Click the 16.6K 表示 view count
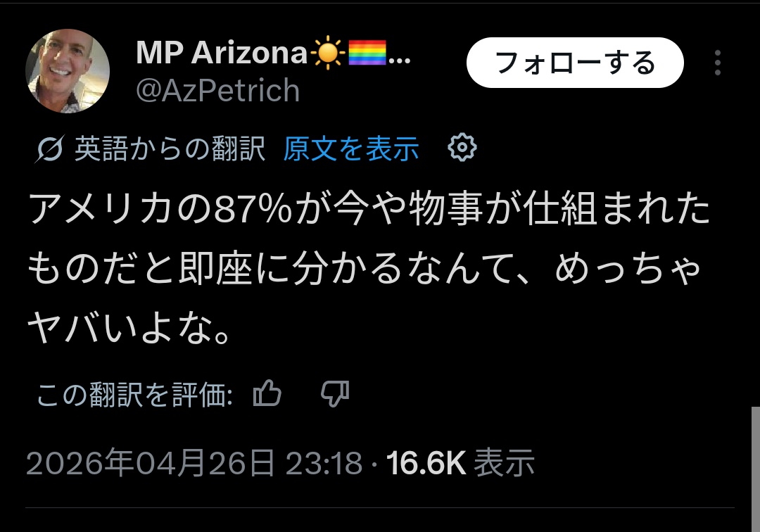This screenshot has width=760, height=532. pos(460,463)
